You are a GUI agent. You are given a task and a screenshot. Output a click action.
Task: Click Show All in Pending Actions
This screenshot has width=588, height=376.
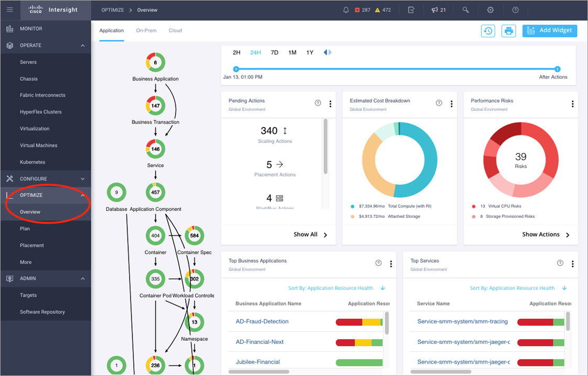coord(310,235)
